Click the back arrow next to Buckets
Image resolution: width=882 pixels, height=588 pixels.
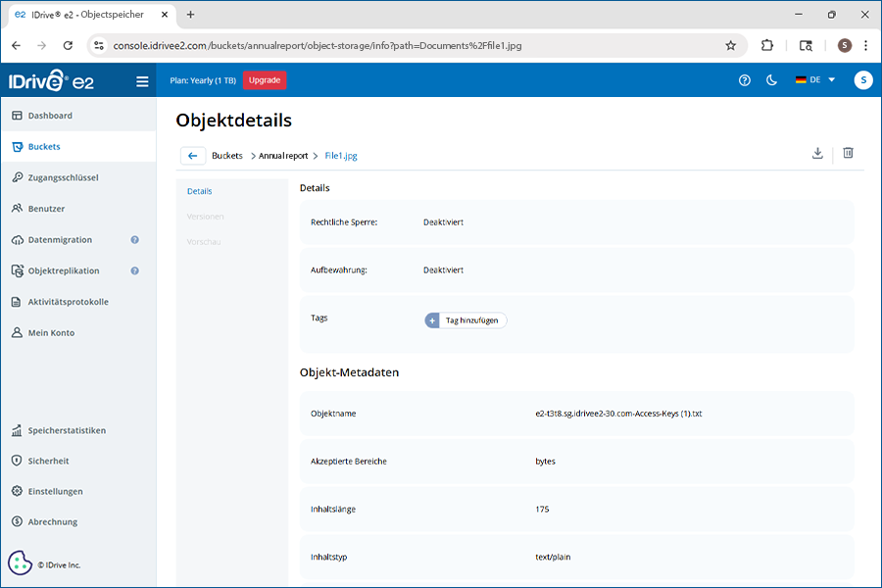click(193, 156)
